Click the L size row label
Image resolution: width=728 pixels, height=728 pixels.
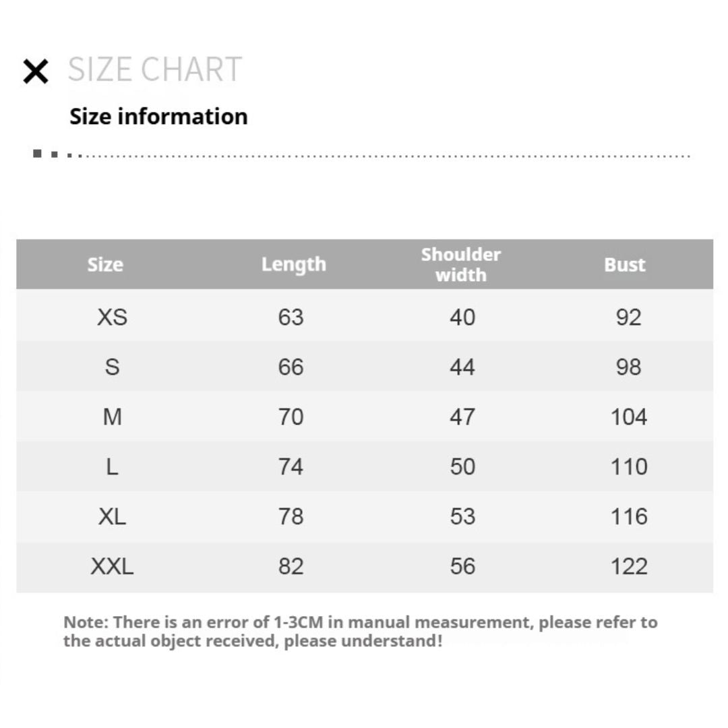pyautogui.click(x=112, y=466)
